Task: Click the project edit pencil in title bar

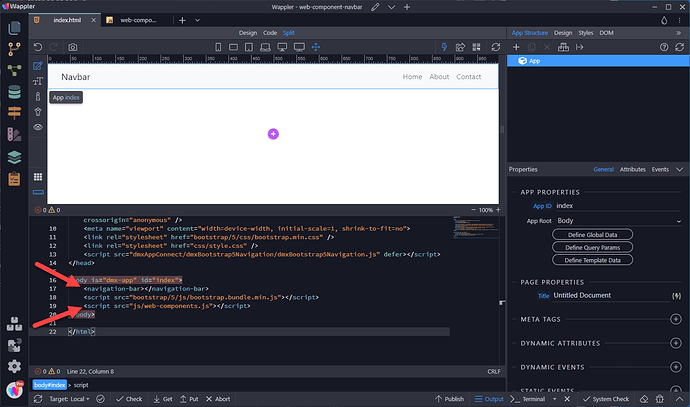Action: (375, 7)
